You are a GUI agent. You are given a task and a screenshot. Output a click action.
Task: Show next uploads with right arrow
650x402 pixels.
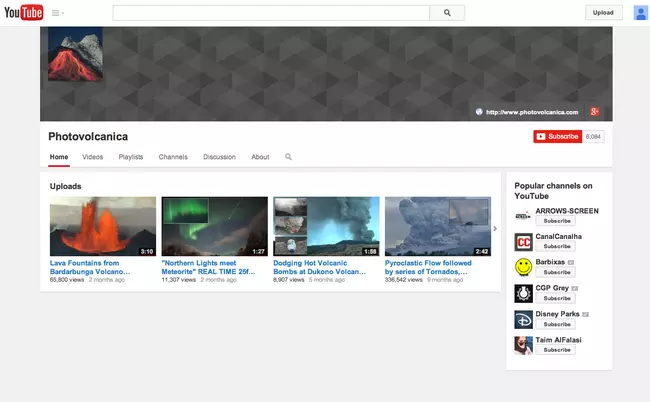pyautogui.click(x=495, y=229)
